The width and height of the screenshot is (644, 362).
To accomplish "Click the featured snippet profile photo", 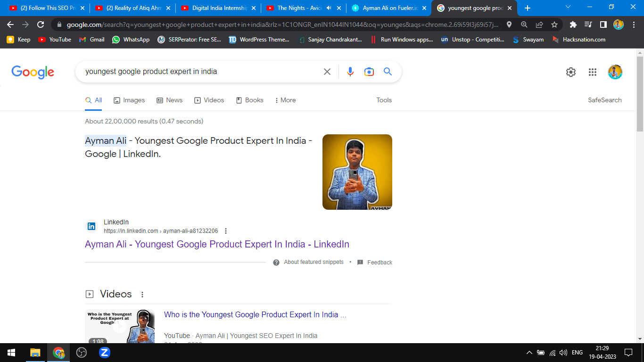I will 357,172.
